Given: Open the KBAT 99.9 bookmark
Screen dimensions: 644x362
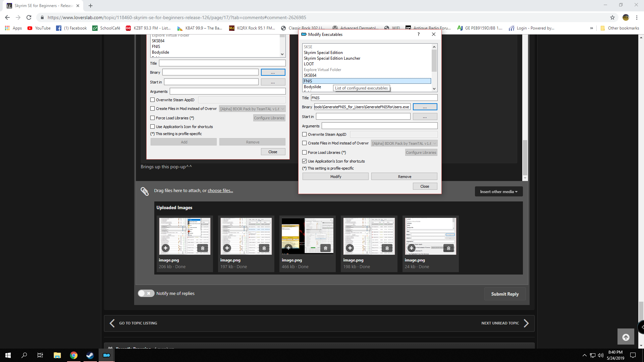Looking at the screenshot, I should pyautogui.click(x=200, y=28).
